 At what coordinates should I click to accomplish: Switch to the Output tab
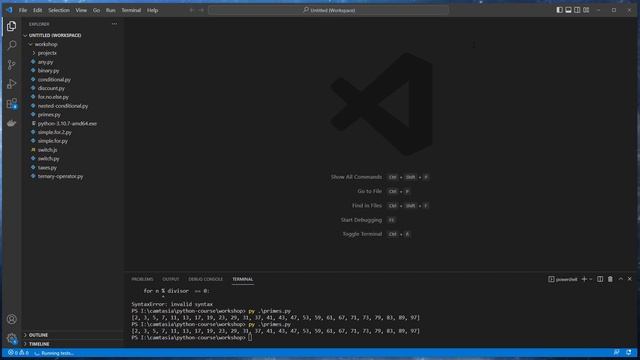[171, 279]
